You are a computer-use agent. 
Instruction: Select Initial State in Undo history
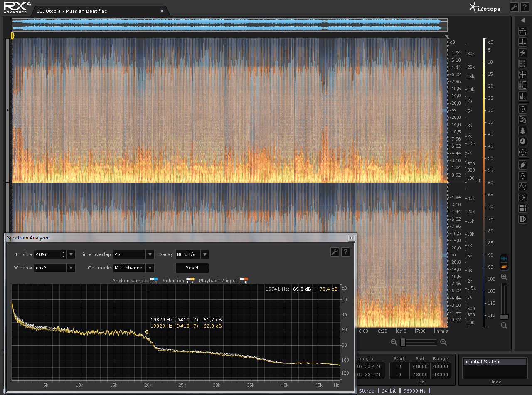click(x=495, y=362)
